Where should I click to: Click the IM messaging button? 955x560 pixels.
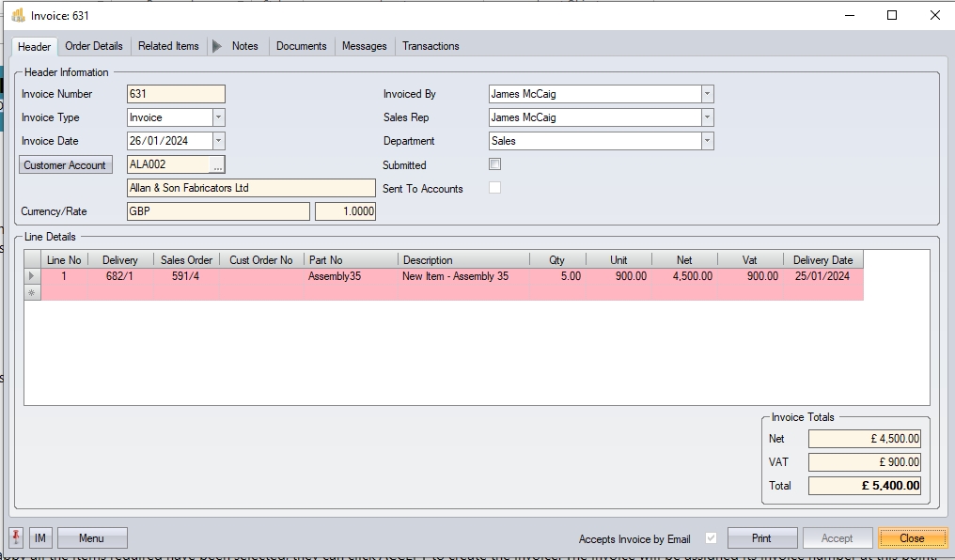point(40,538)
